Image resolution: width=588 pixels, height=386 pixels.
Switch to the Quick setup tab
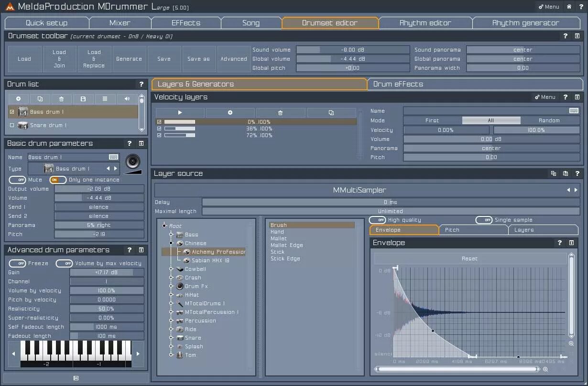46,23
